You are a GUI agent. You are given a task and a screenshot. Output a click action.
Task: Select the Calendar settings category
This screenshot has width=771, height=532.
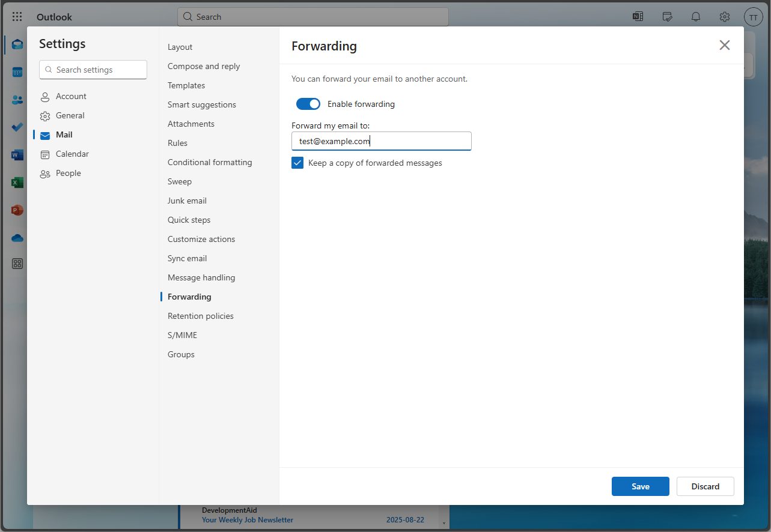pyautogui.click(x=72, y=154)
